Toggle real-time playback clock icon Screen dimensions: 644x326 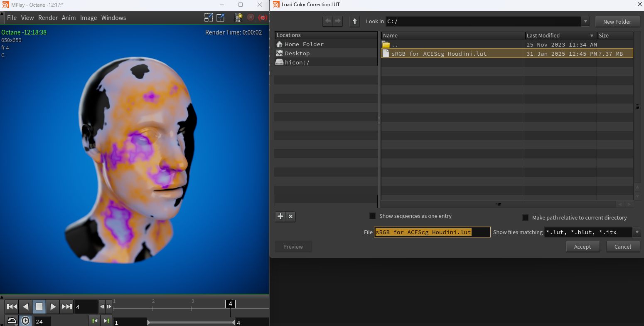[x=25, y=321]
